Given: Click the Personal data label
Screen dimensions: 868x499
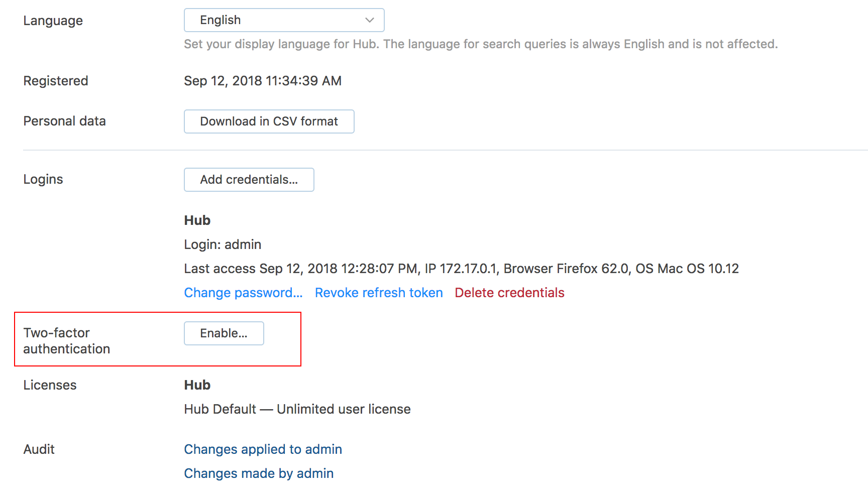Looking at the screenshot, I should tap(64, 121).
